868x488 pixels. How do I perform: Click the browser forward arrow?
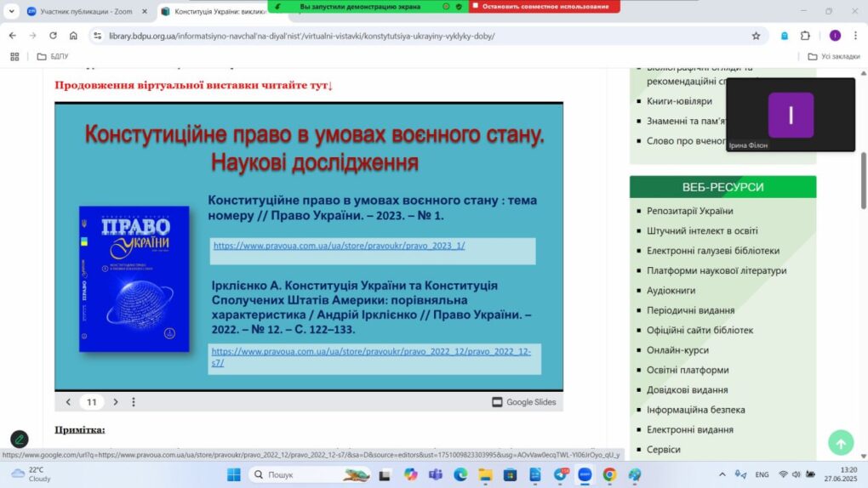pos(32,36)
